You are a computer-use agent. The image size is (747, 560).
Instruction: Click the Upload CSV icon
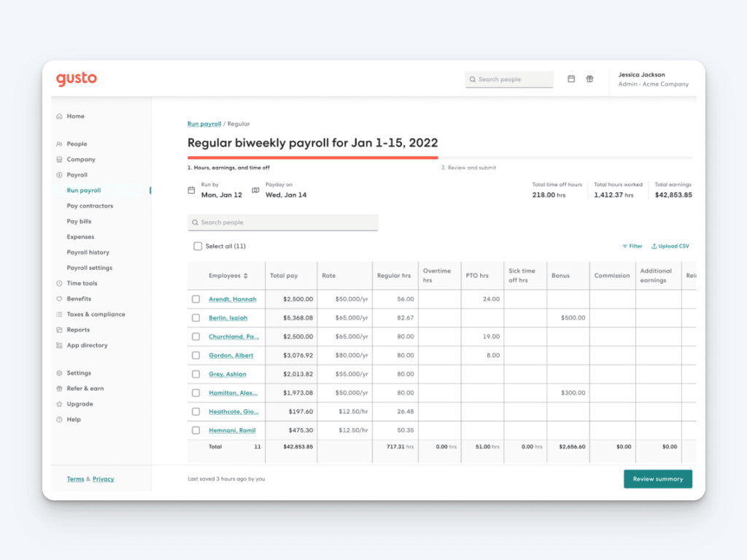654,246
